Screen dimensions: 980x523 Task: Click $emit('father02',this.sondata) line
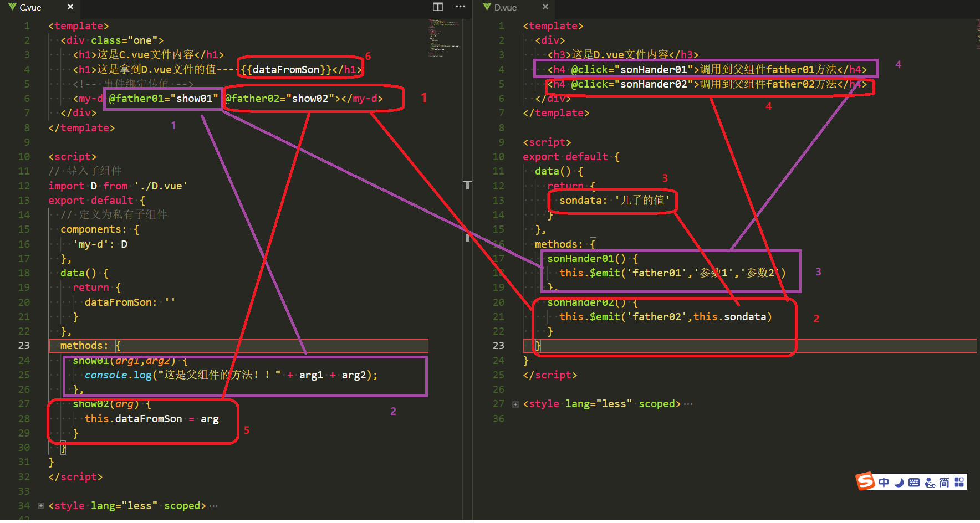pyautogui.click(x=666, y=317)
